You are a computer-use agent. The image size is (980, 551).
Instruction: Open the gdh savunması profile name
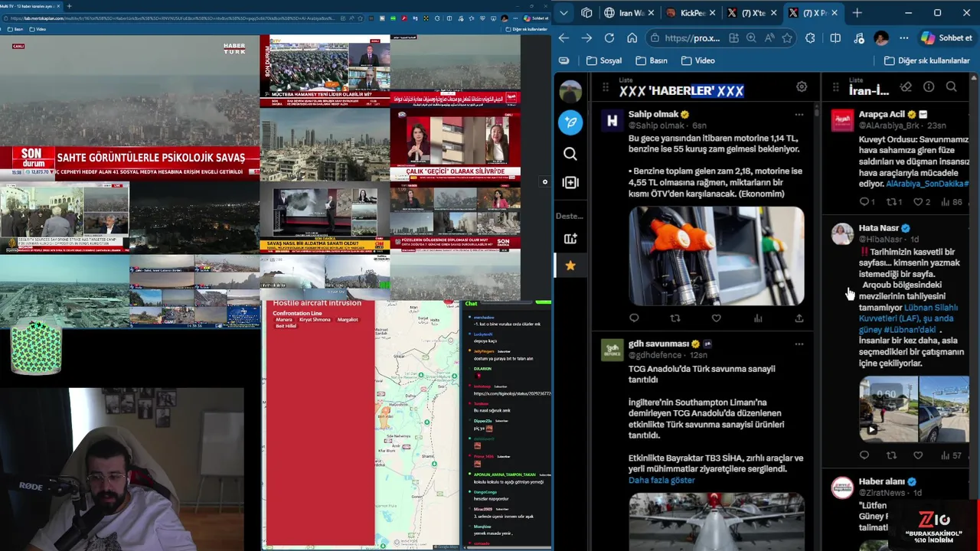click(x=659, y=344)
